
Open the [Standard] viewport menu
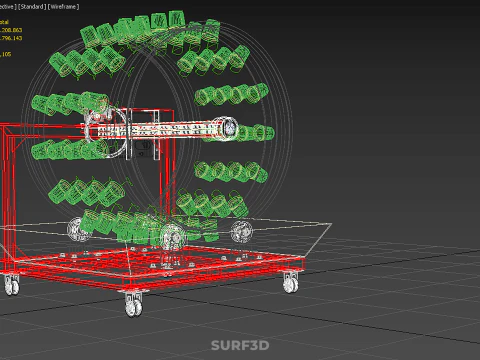pyautogui.click(x=32, y=7)
